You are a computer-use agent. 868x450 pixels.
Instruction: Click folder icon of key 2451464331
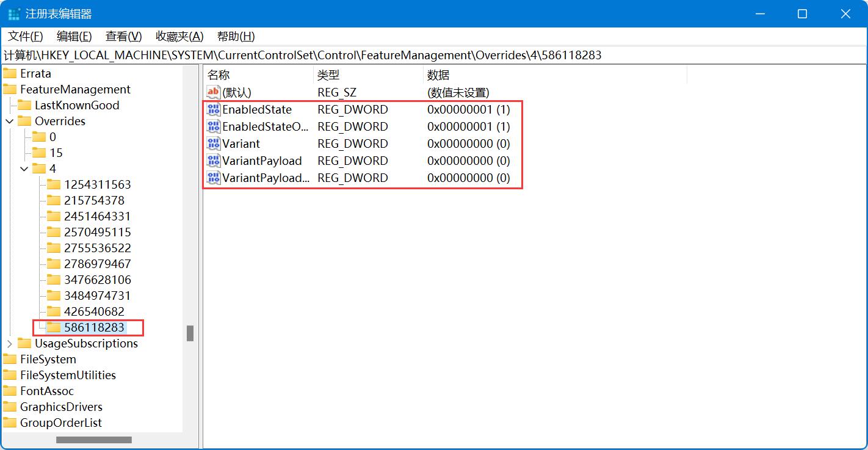click(54, 216)
